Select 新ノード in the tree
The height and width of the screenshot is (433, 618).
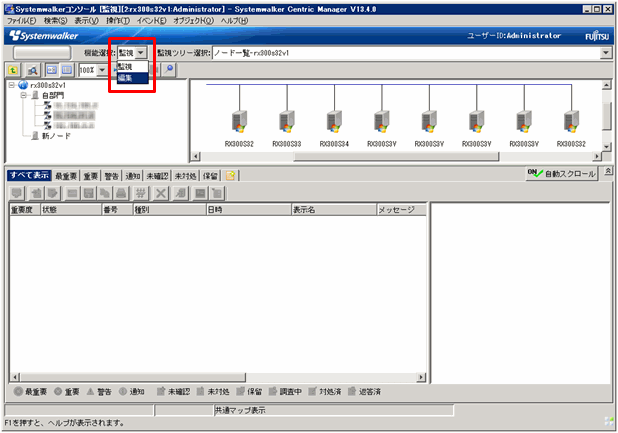coord(56,135)
